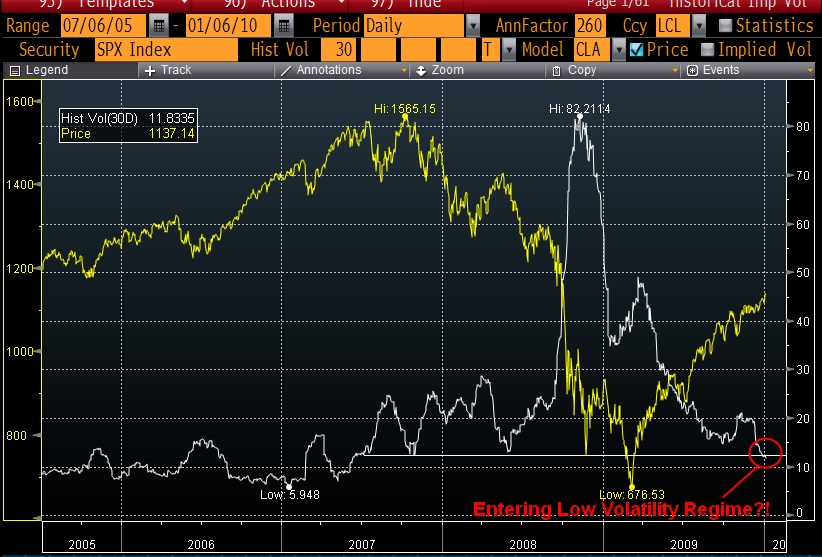Click the Copy chart icon
Viewport: 822px width, 557px height.
557,71
